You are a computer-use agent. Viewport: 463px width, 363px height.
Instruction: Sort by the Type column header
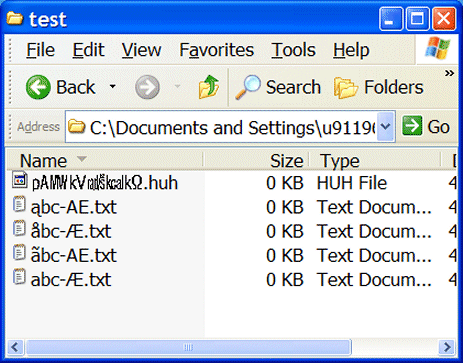375,161
